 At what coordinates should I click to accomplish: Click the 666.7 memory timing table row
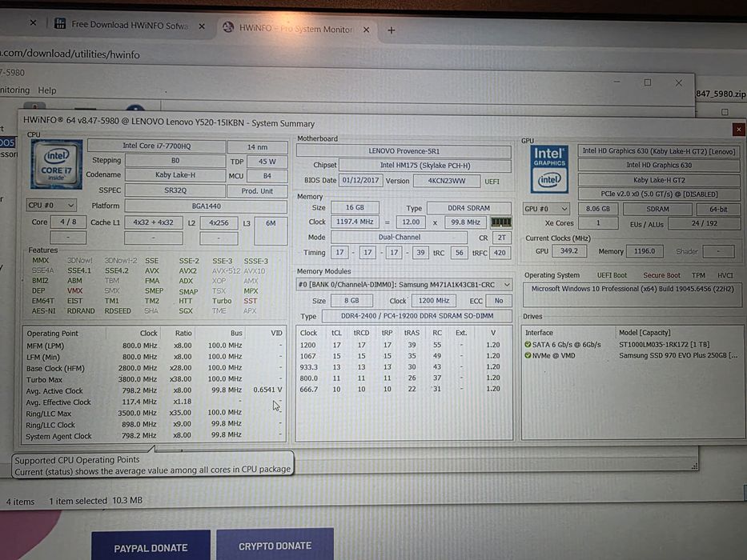pyautogui.click(x=404, y=389)
